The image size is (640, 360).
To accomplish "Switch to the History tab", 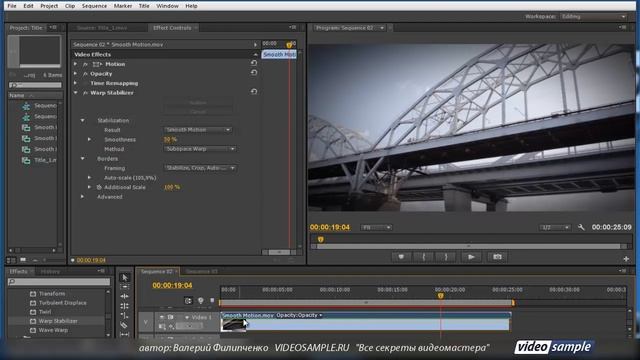I will [x=50, y=271].
